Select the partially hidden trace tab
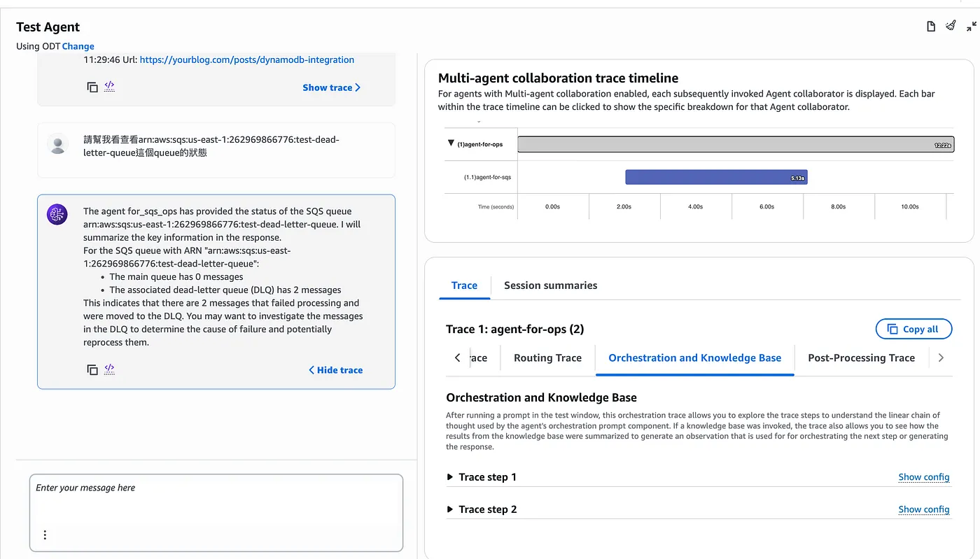The width and height of the screenshot is (980, 559). 478,358
